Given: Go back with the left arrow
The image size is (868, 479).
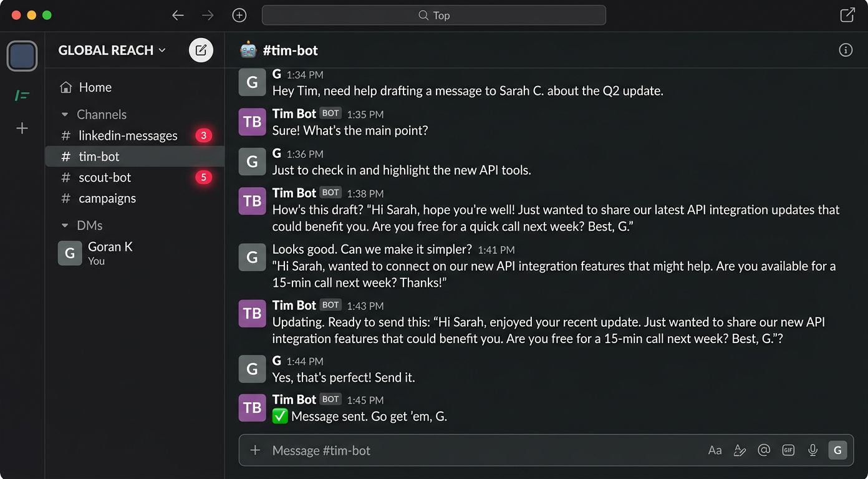Looking at the screenshot, I should click(x=178, y=16).
